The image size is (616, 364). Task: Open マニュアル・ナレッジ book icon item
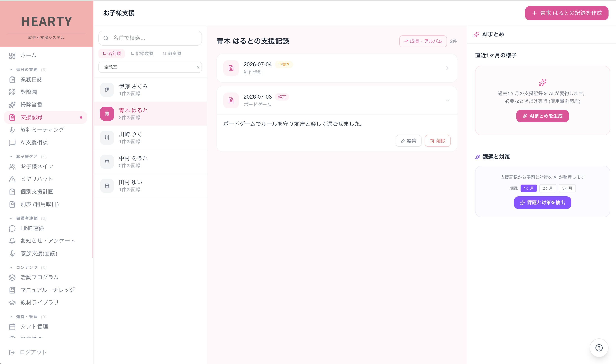coord(45,290)
